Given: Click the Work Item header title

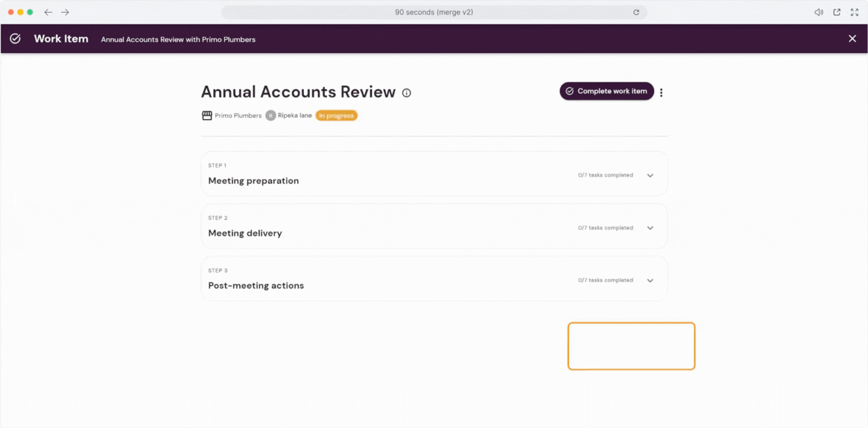Looking at the screenshot, I should tap(61, 39).
